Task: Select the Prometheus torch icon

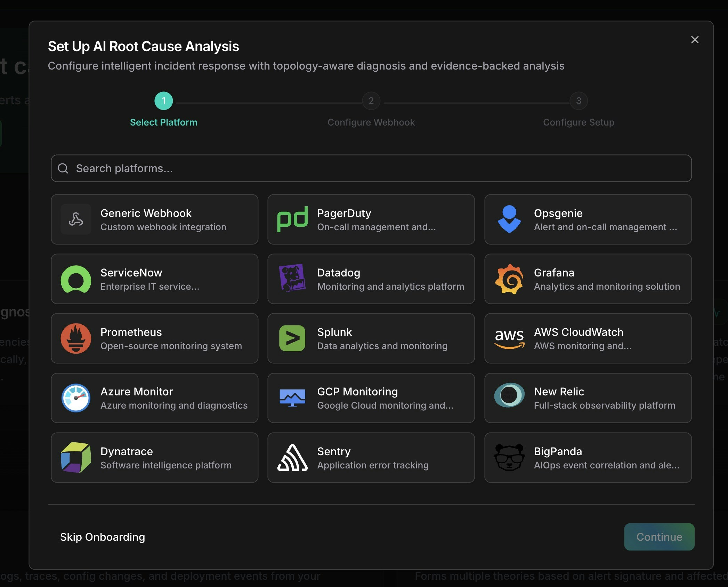Action: (x=76, y=338)
